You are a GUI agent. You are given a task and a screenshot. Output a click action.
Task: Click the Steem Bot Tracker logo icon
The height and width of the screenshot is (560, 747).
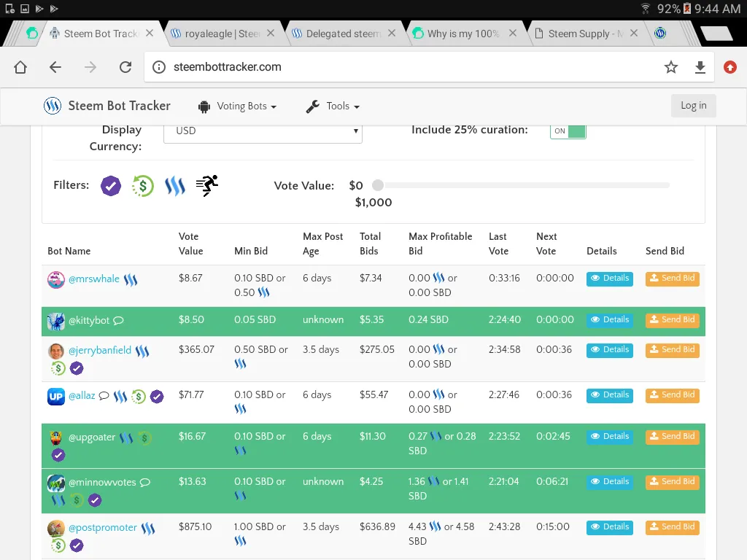pyautogui.click(x=53, y=106)
